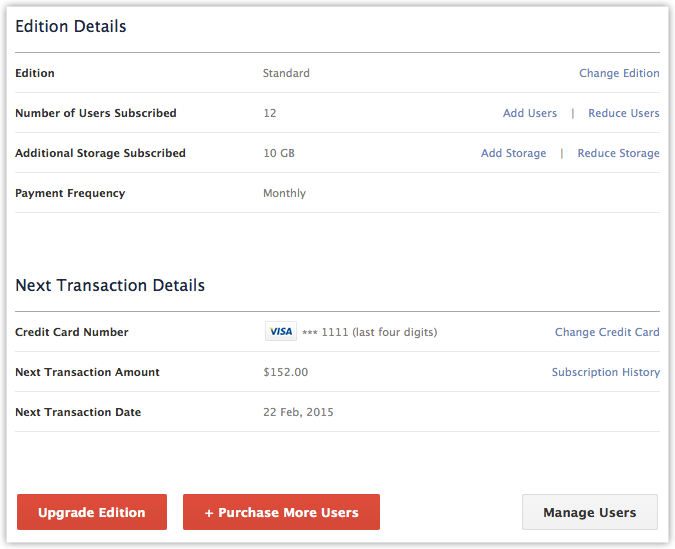Choose the Reduce Storage link

pos(618,153)
